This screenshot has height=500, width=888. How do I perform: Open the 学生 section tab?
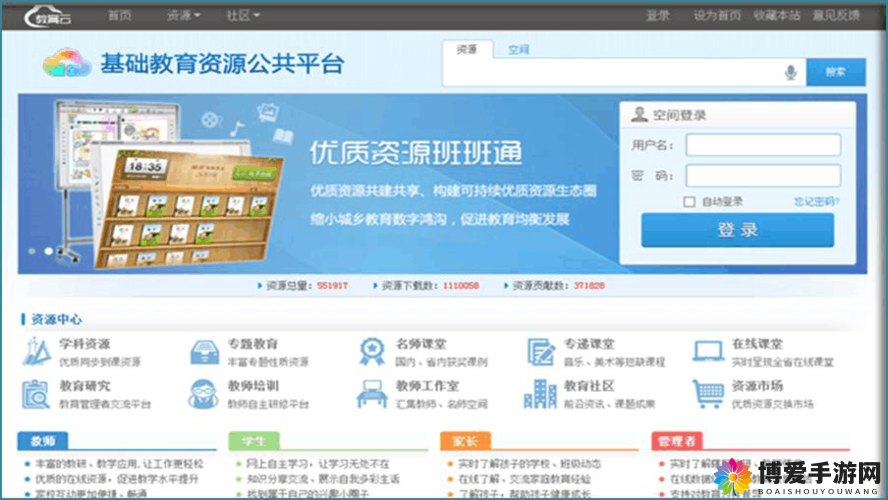(x=254, y=441)
